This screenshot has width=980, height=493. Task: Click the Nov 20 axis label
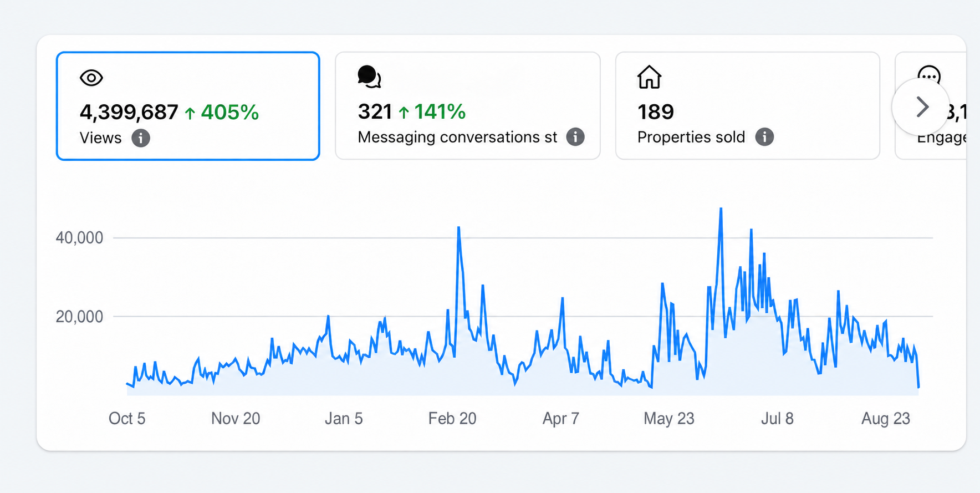236,418
